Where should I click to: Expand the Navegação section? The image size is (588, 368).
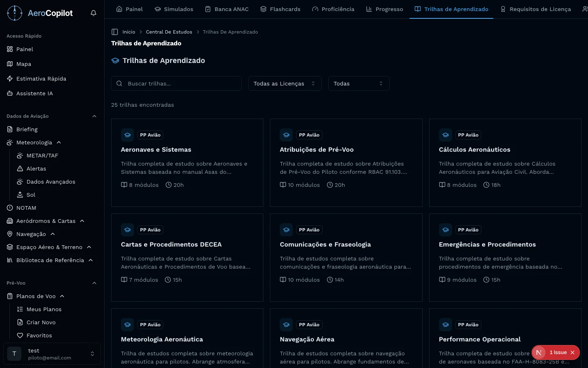52,234
